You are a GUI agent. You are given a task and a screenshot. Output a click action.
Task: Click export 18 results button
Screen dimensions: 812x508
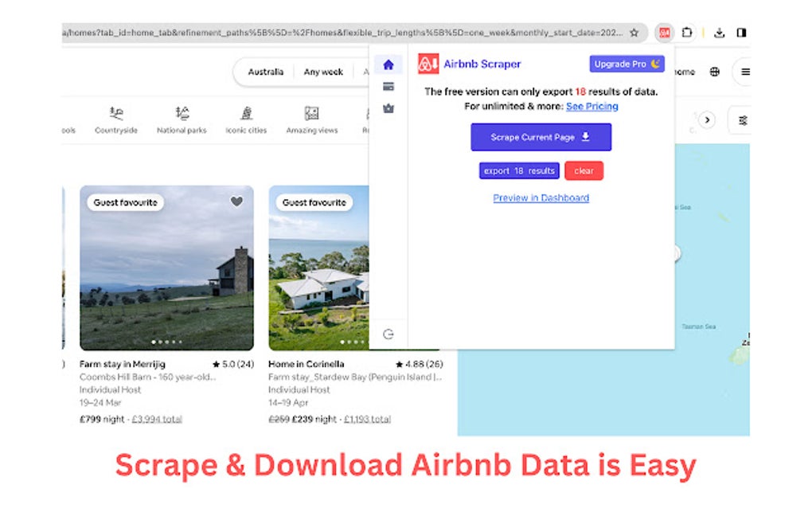[x=519, y=171]
